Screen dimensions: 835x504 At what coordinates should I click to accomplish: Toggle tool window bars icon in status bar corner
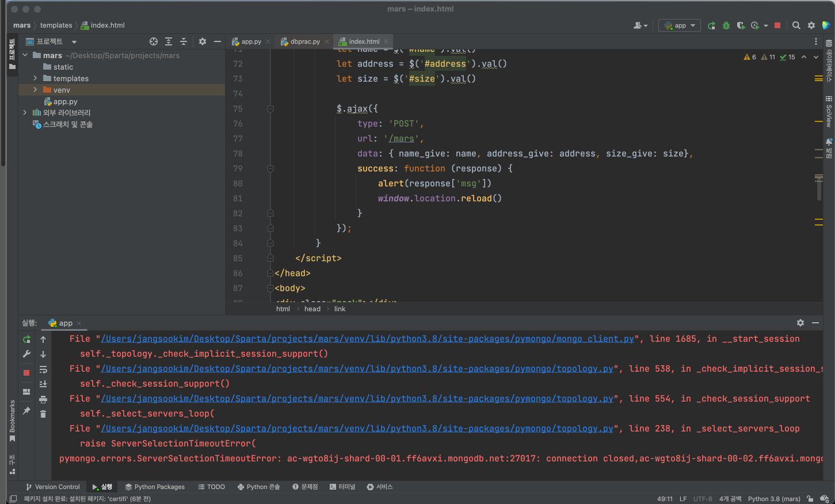pyautogui.click(x=13, y=499)
